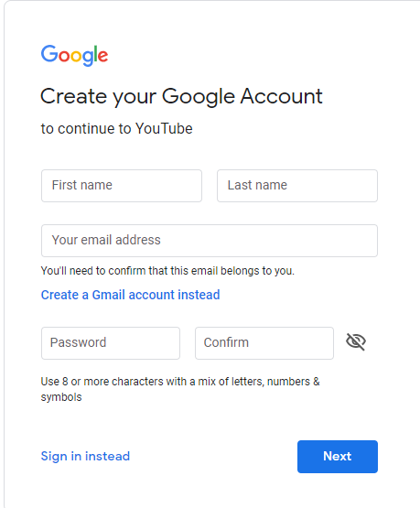Viewport: 420px width, 508px height.
Task: Submit the form with the Next button
Action: coord(338,457)
